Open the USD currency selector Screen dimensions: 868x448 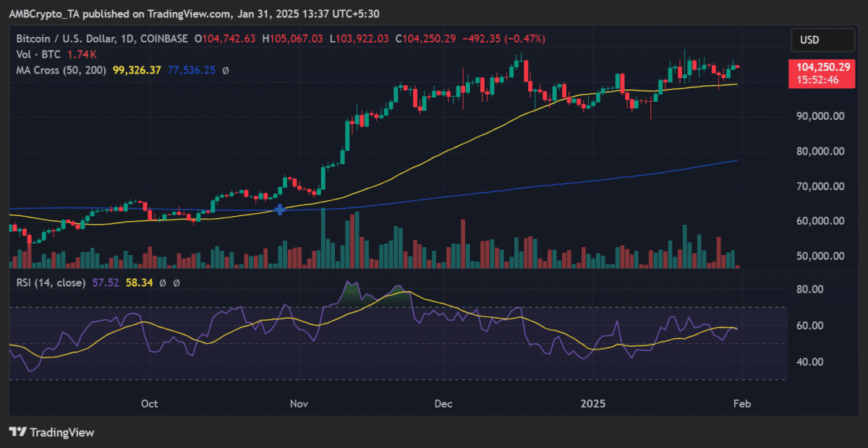click(x=820, y=40)
